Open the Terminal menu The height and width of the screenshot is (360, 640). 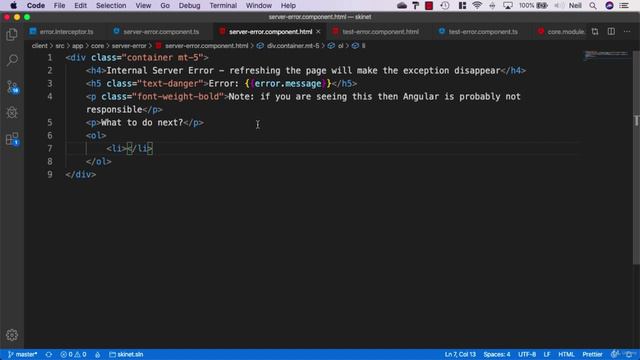[x=223, y=5]
